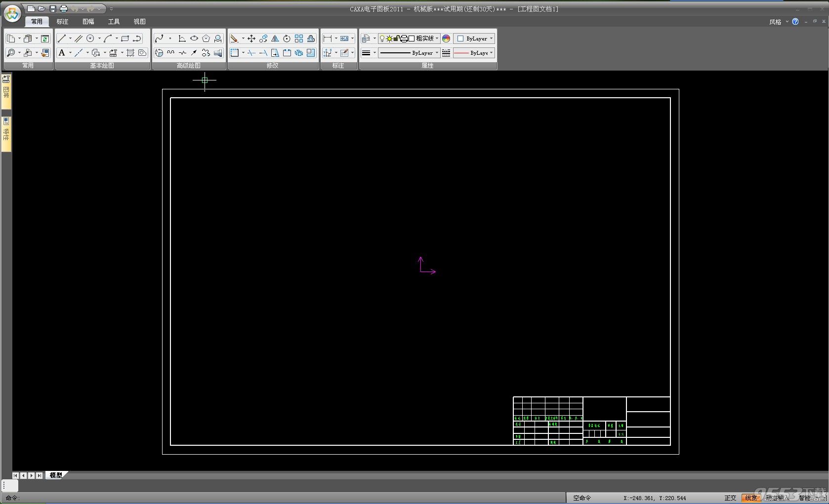
Task: Open a file via quick access toolbar
Action: pyautogui.click(x=42, y=9)
